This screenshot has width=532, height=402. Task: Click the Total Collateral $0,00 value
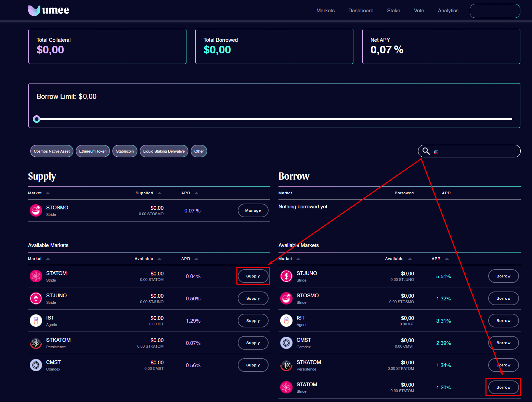pyautogui.click(x=50, y=50)
